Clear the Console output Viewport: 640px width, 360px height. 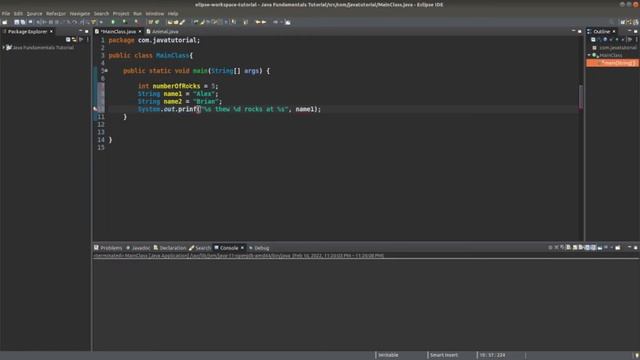[x=568, y=247]
